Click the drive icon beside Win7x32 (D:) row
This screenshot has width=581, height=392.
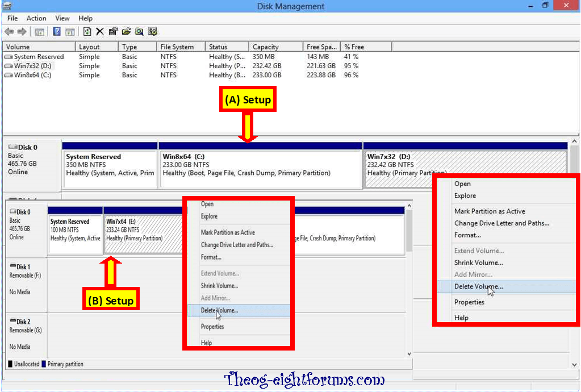pos(8,66)
